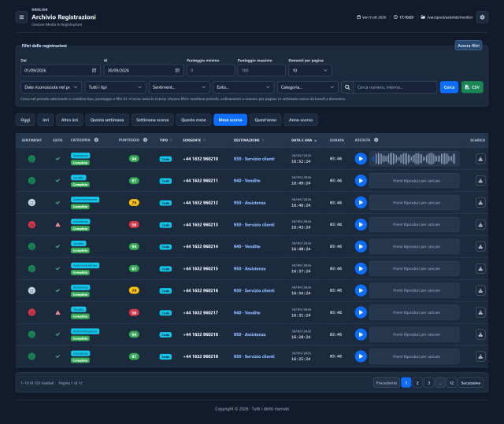
Task: Select Quest'anno range
Action: [x=265, y=120]
